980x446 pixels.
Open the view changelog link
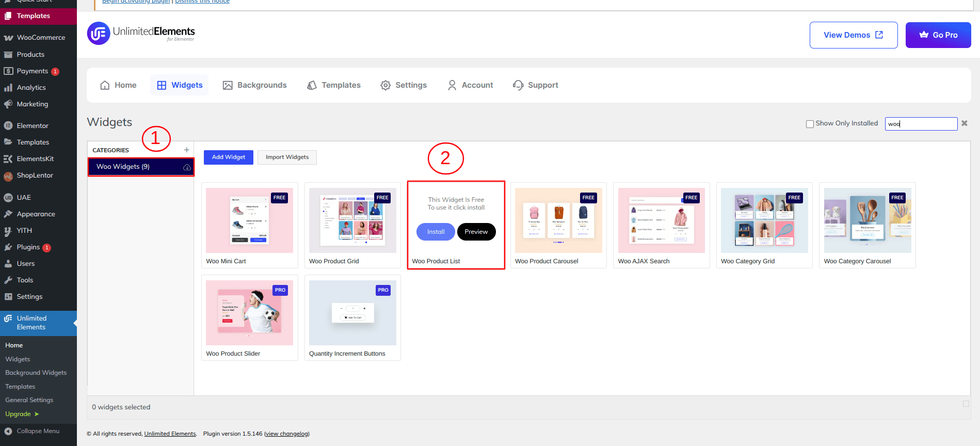tap(287, 434)
